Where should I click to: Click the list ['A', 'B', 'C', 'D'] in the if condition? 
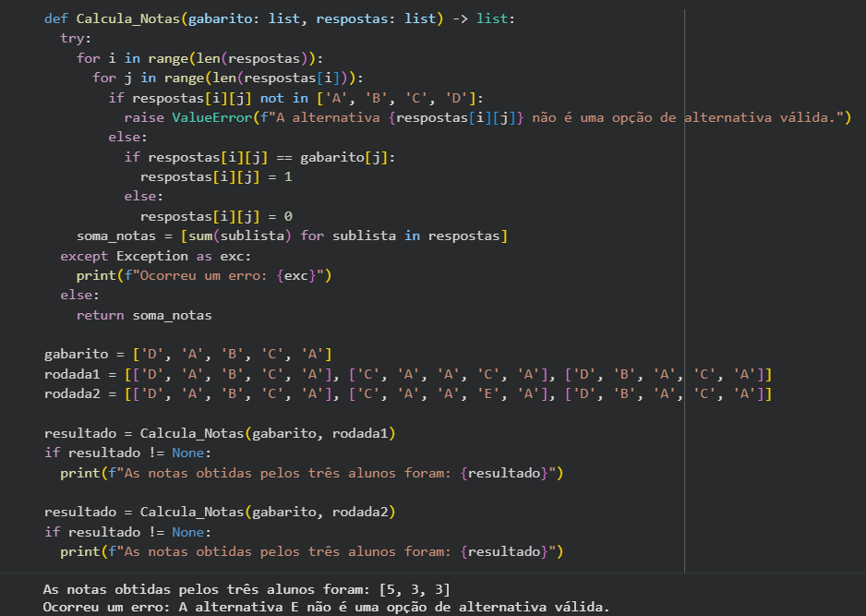click(x=396, y=98)
